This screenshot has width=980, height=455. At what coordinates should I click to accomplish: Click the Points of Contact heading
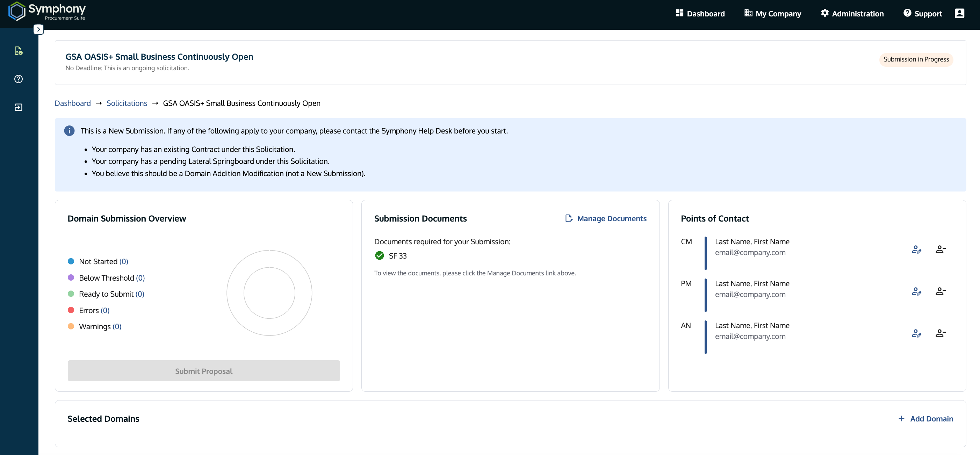click(715, 218)
